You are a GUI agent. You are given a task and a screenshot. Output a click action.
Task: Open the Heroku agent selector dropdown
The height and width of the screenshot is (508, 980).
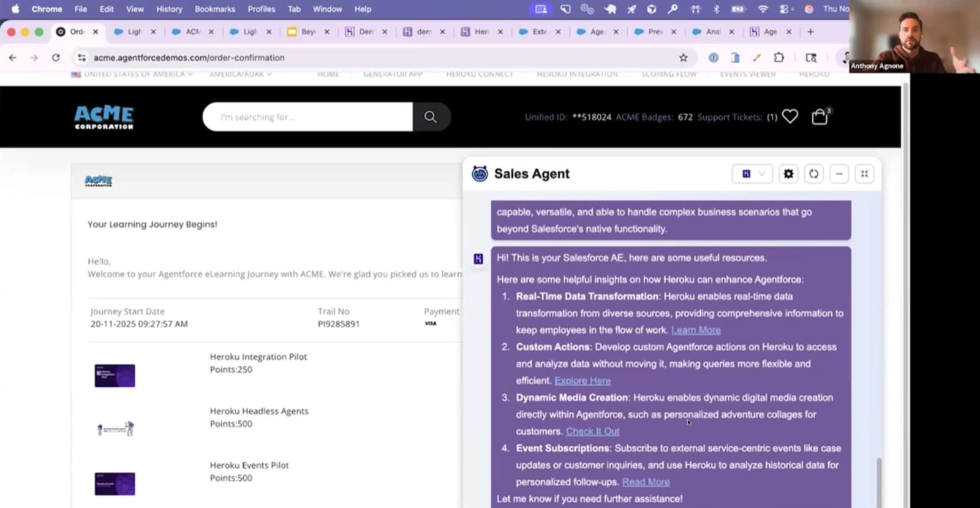click(752, 174)
